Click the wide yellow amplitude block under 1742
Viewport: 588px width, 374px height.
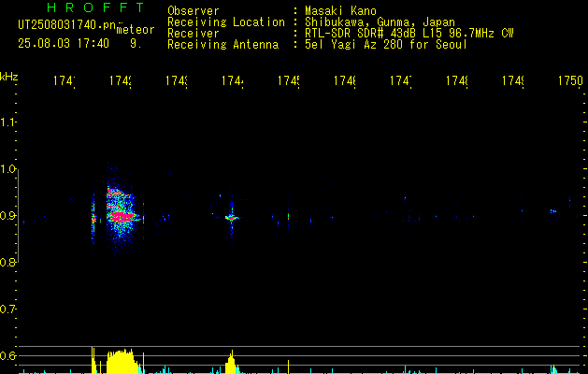click(x=121, y=362)
